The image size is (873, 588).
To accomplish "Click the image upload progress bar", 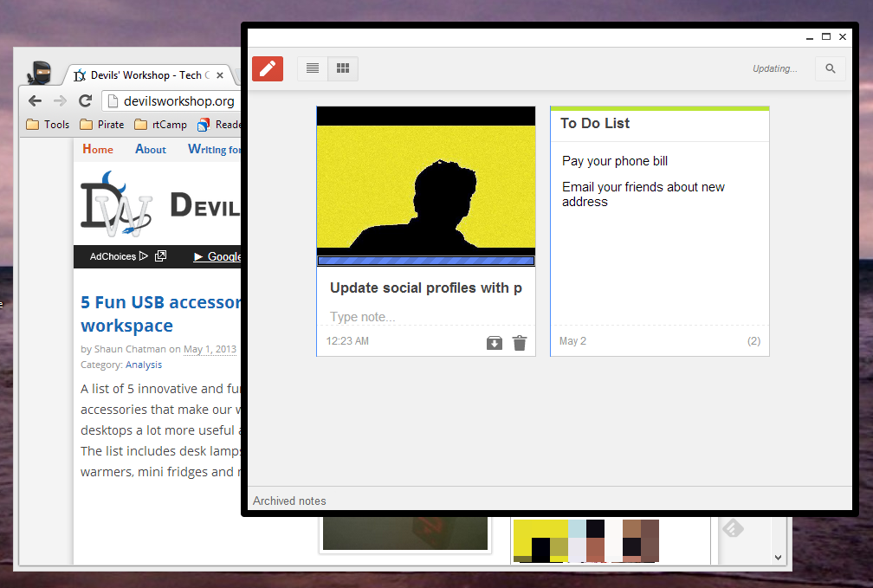I will 426,261.
